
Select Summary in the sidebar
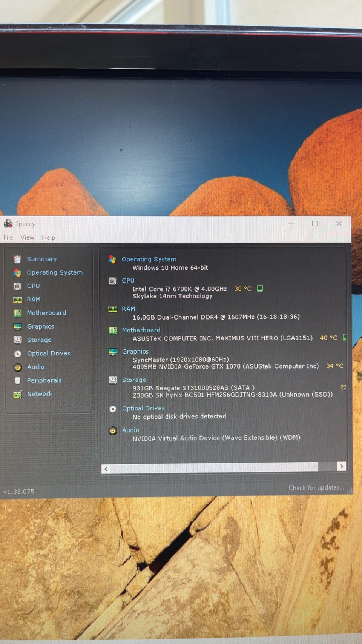click(x=42, y=259)
